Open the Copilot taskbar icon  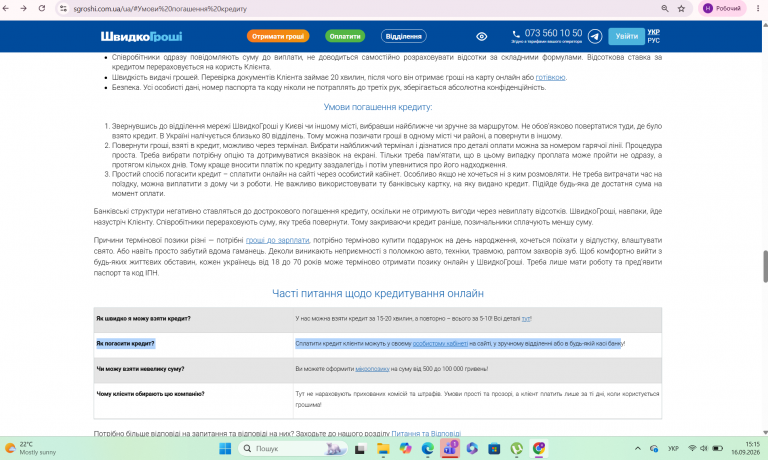pos(405,448)
